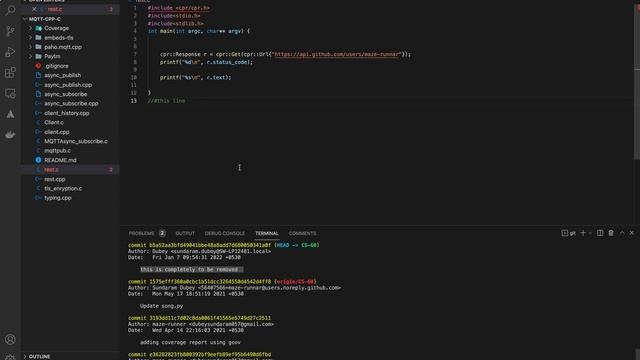Screen dimensions: 640x360
Task: Kill terminal with trash icon
Action: pos(611,233)
